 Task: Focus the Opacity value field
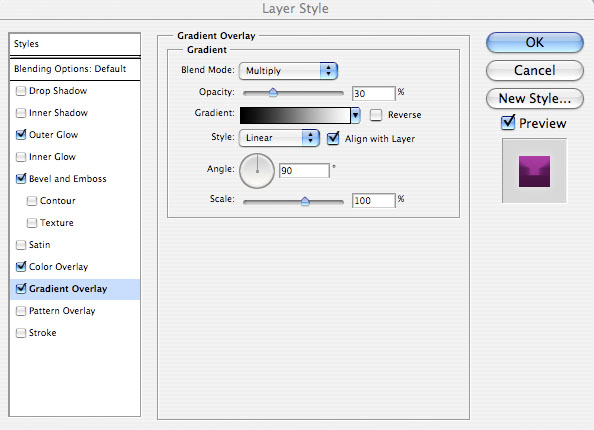[x=374, y=93]
